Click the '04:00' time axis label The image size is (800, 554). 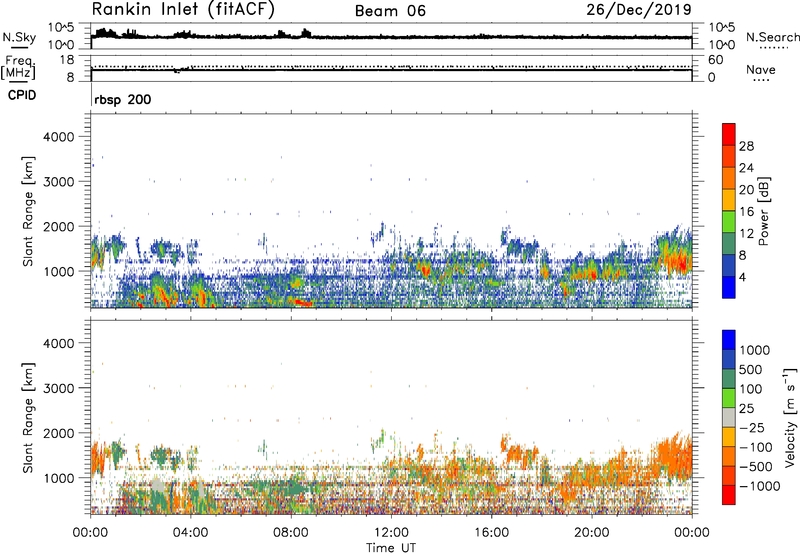point(190,533)
